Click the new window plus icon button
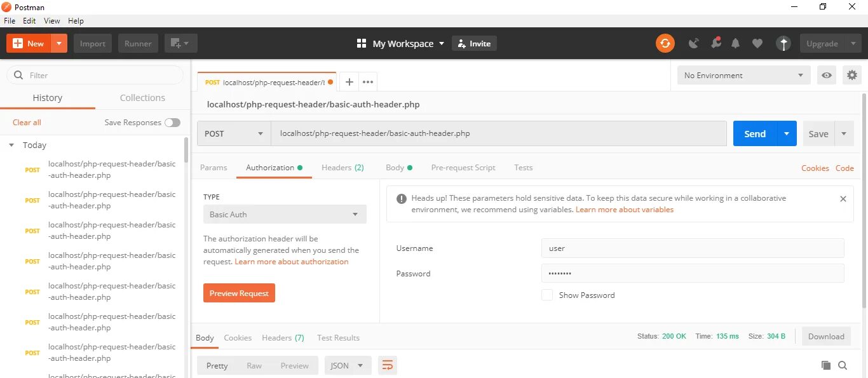The image size is (868, 378). (x=181, y=43)
